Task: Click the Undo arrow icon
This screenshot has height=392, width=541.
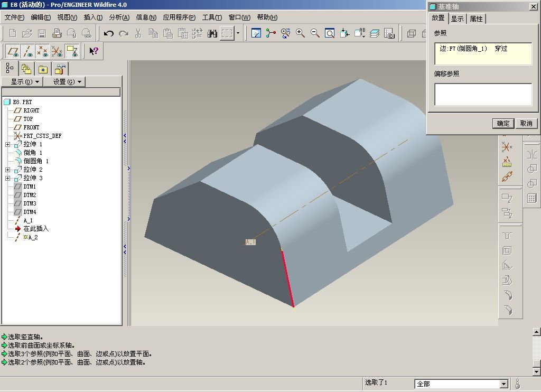Action: tap(109, 33)
